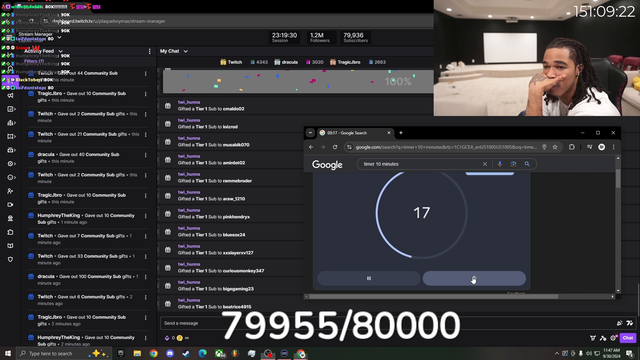The height and width of the screenshot is (360, 640).
Task: Click the Chrome address bar URL
Action: [446, 147]
